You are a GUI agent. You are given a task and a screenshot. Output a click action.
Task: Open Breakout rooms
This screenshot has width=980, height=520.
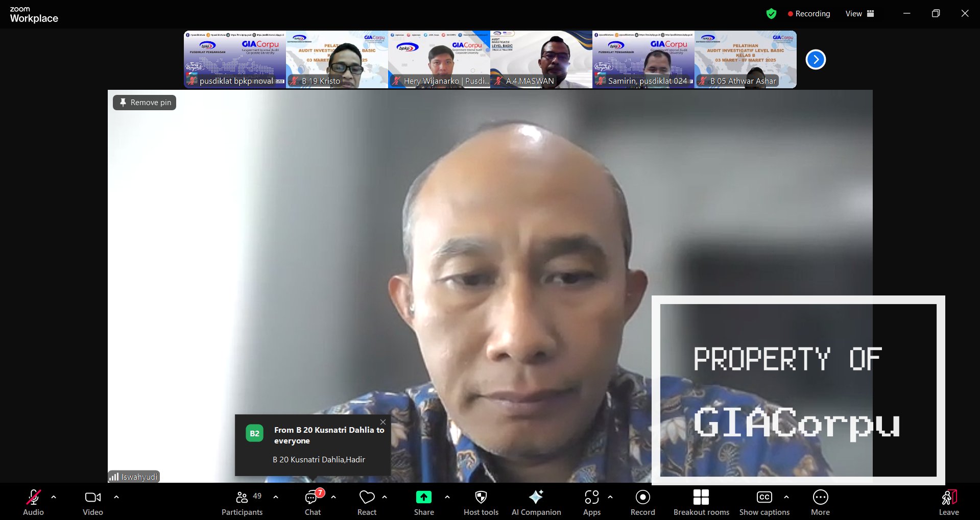coord(701,503)
